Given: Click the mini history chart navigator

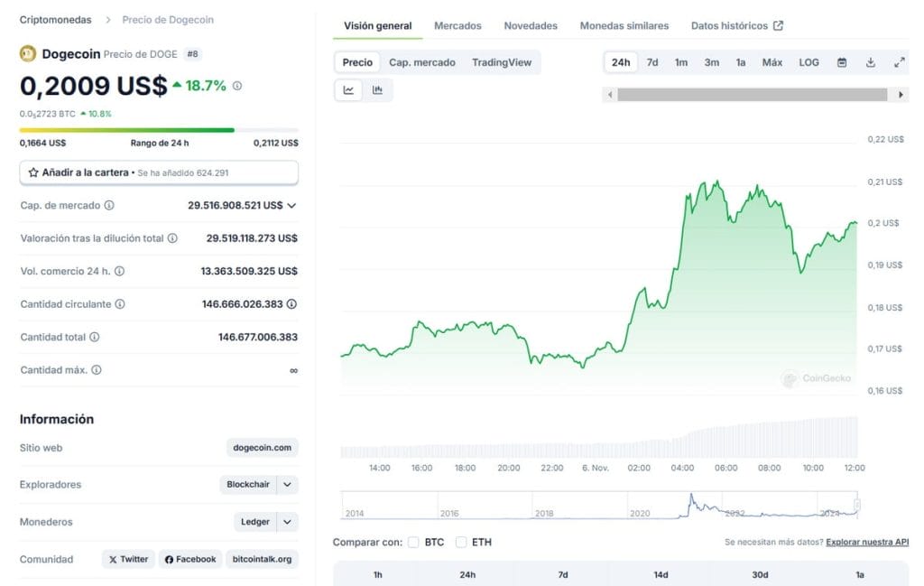Looking at the screenshot, I should pos(599,505).
